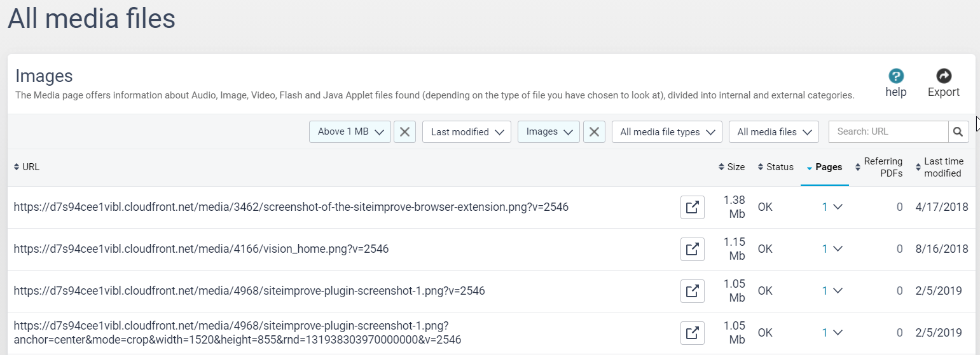Open the All media files dropdown
The height and width of the screenshot is (355, 980).
pyautogui.click(x=773, y=132)
